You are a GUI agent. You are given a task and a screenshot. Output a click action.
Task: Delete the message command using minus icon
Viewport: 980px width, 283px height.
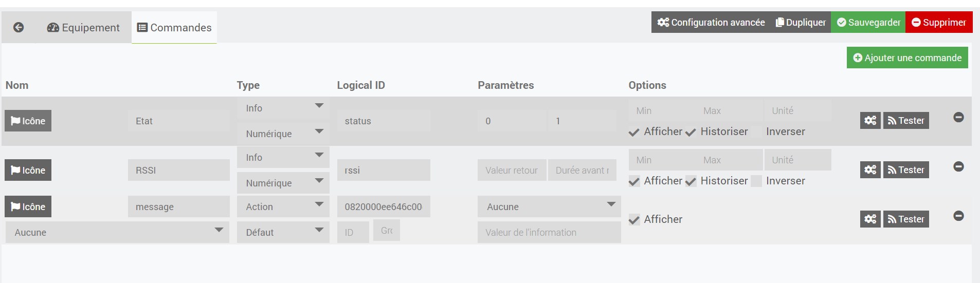(x=958, y=216)
